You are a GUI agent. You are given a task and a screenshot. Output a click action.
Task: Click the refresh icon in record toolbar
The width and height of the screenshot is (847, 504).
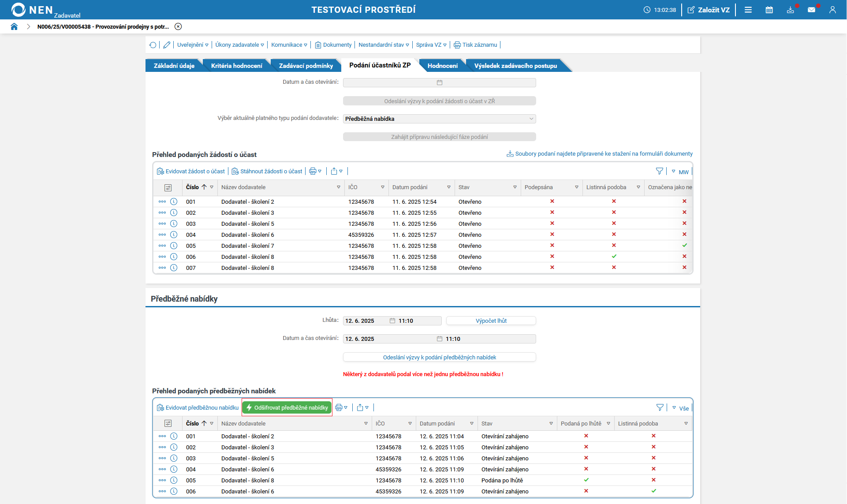pos(153,45)
